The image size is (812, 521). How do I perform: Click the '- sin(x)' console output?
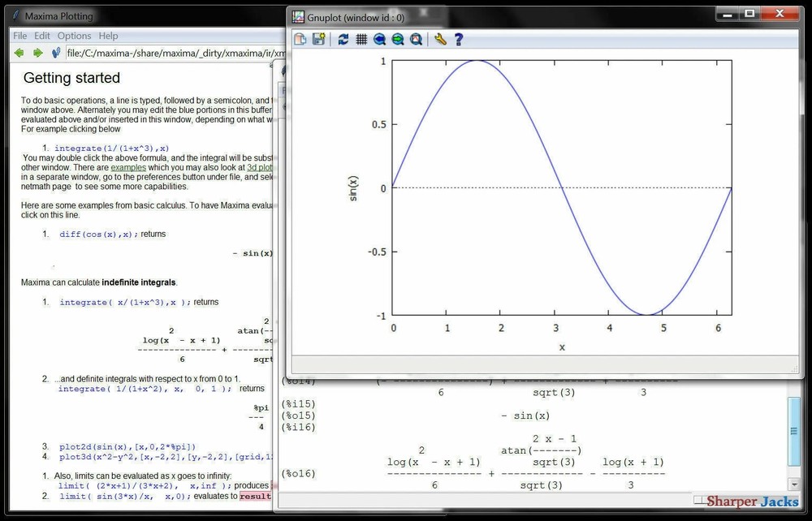525,416
